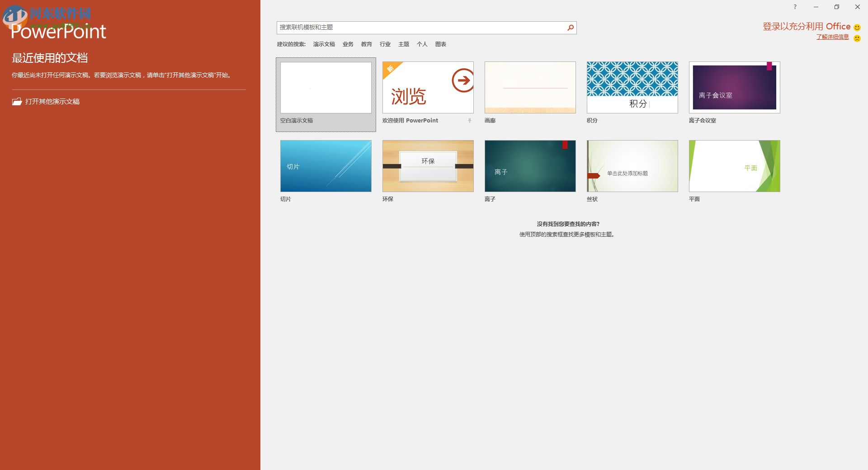Pin the 欢迎使用 PowerPoint template

pyautogui.click(x=469, y=120)
